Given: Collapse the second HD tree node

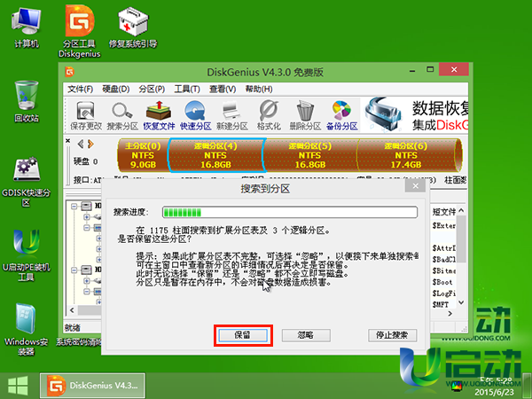Looking at the screenshot, I should (74, 270).
